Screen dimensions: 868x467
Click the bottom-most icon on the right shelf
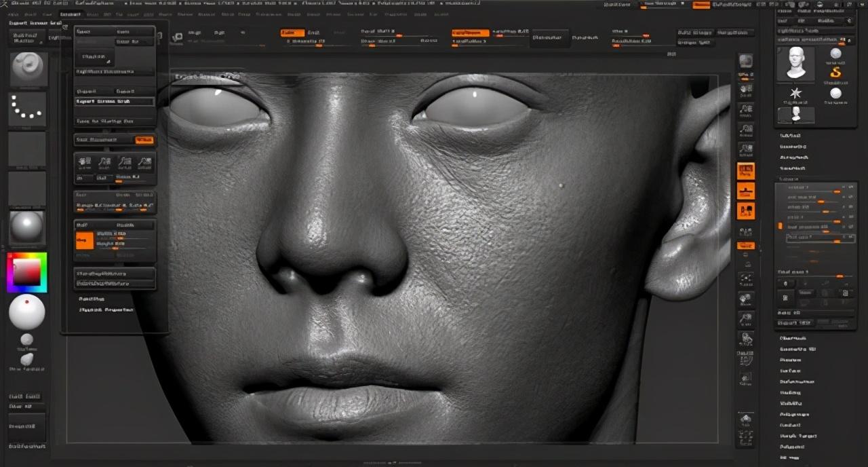click(745, 439)
